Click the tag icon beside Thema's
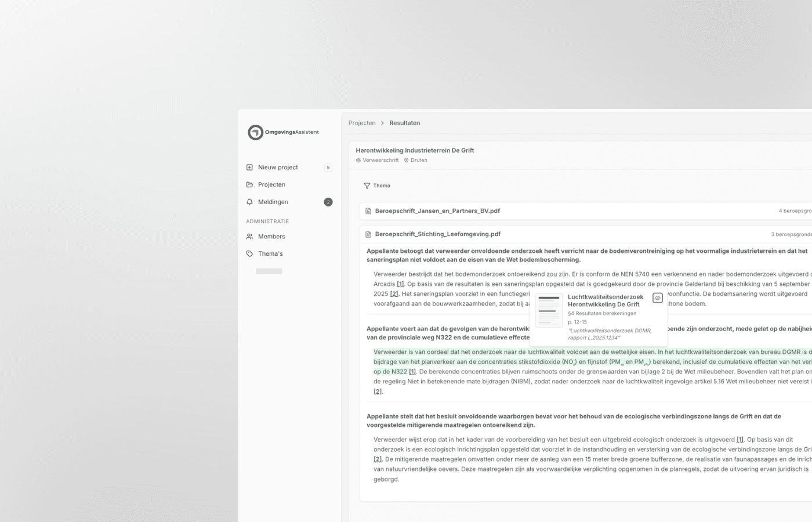This screenshot has height=522, width=812. click(x=249, y=253)
